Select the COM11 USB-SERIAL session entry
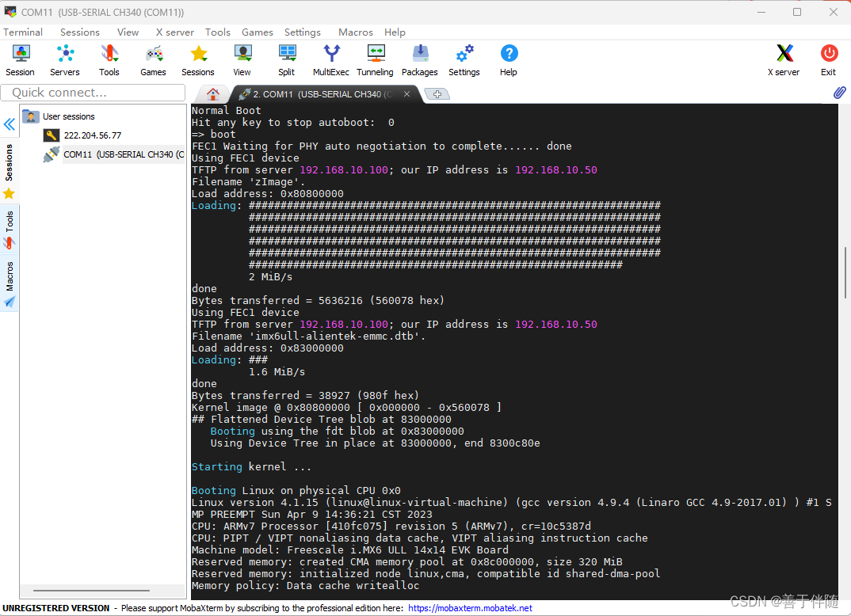This screenshot has height=616, width=851. [x=114, y=154]
